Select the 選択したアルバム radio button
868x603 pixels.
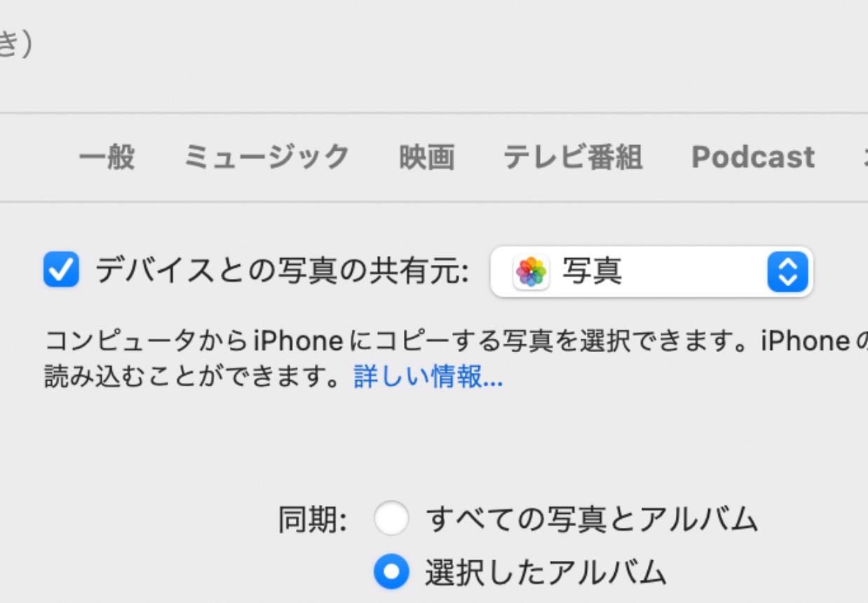(391, 573)
